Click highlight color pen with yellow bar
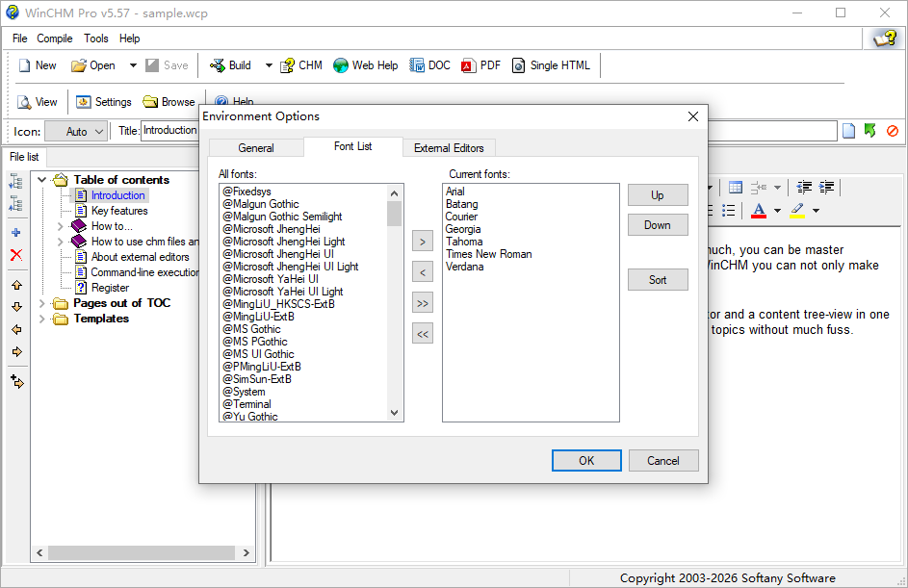The image size is (908, 588). [x=797, y=210]
